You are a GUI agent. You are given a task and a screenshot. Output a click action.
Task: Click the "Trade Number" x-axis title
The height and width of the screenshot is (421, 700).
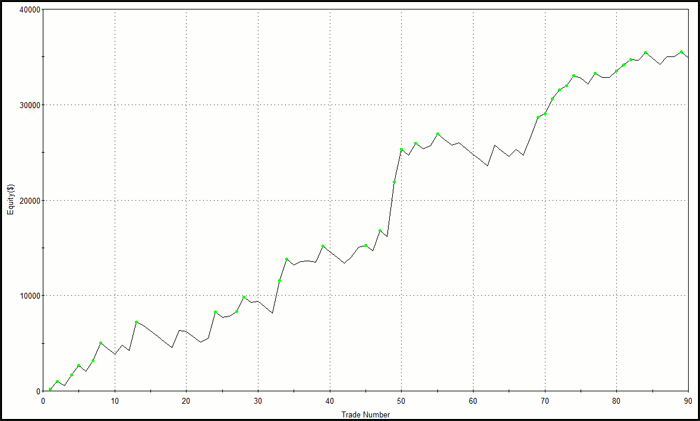(x=366, y=413)
